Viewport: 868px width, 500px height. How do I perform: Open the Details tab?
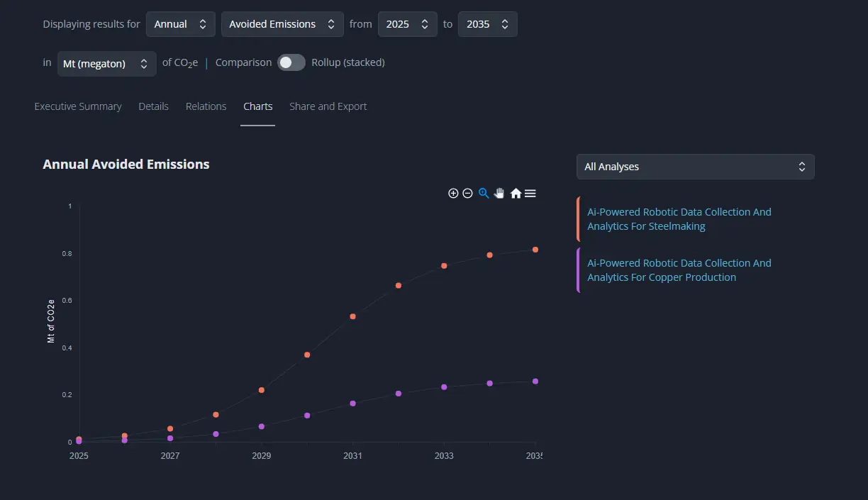153,106
